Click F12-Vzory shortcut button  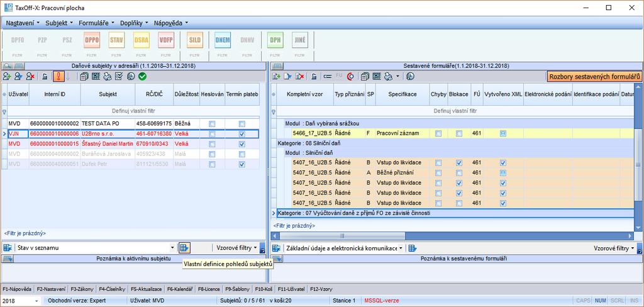[322, 289]
